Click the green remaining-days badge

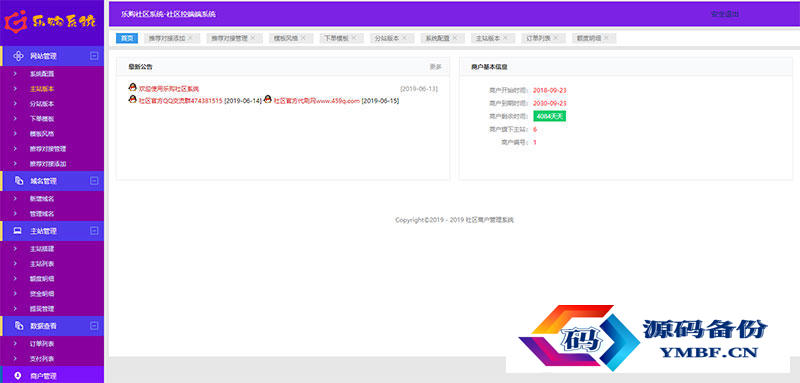click(x=549, y=116)
